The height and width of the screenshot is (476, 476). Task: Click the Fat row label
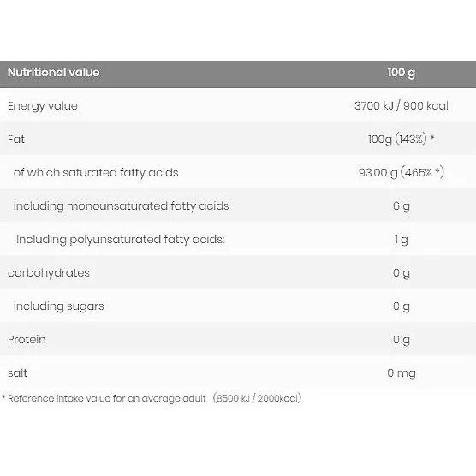pyautogui.click(x=16, y=139)
